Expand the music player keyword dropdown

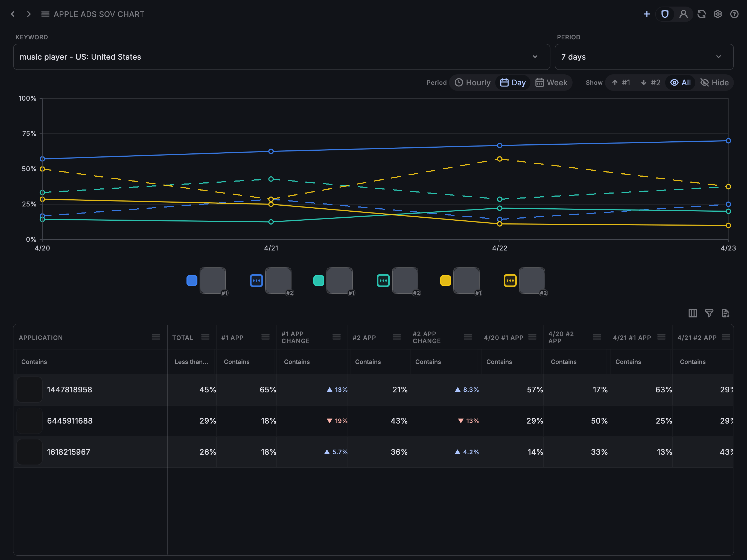282,57
